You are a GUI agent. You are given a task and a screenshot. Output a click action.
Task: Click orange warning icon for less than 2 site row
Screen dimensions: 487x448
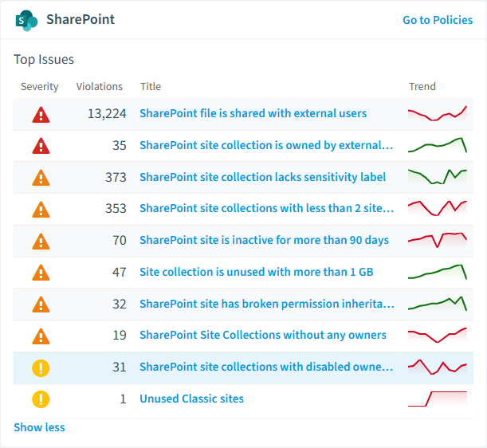click(x=41, y=210)
